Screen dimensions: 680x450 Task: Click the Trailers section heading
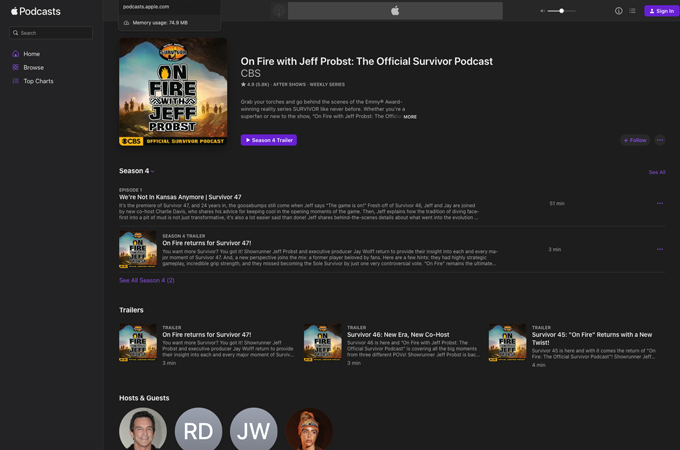[131, 310]
